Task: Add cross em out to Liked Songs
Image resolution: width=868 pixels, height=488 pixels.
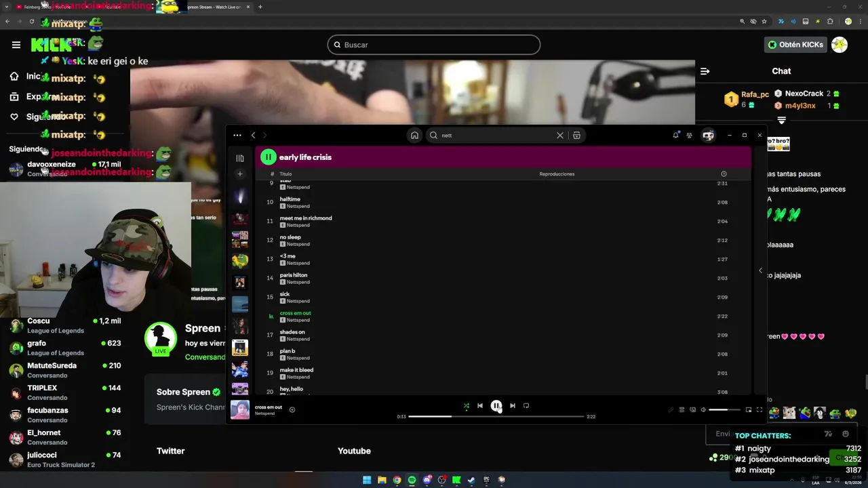Action: click(292, 409)
